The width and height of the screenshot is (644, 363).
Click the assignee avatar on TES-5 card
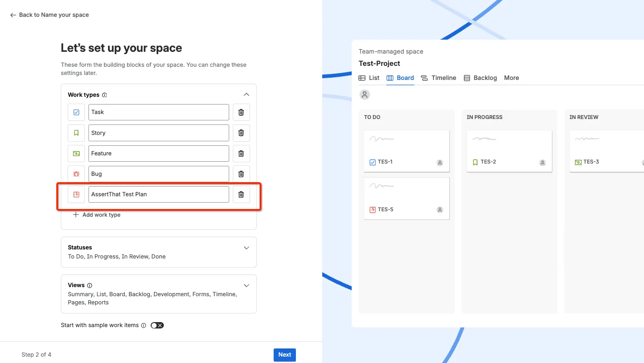pos(440,210)
